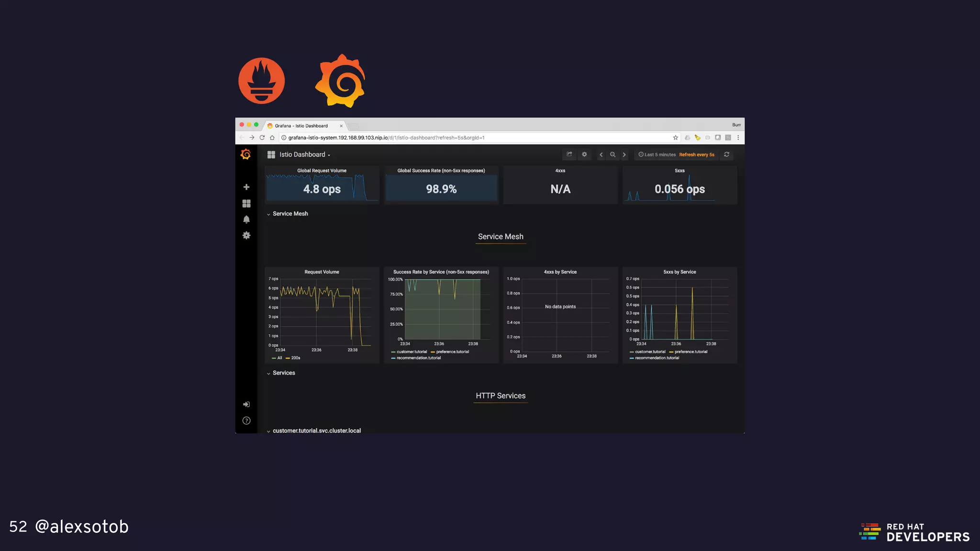The height and width of the screenshot is (551, 980).
Task: Zoom out the time range with the magnifier
Action: click(612, 154)
